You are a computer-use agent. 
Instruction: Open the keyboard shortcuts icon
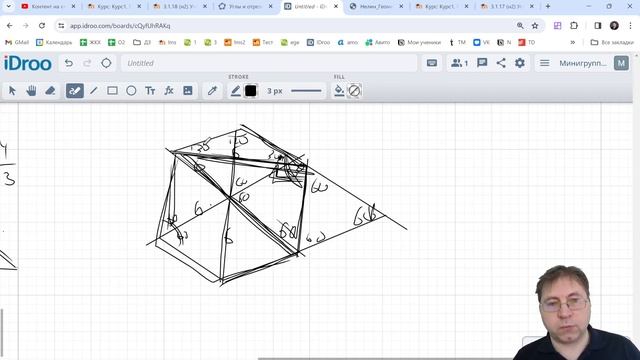point(432,63)
